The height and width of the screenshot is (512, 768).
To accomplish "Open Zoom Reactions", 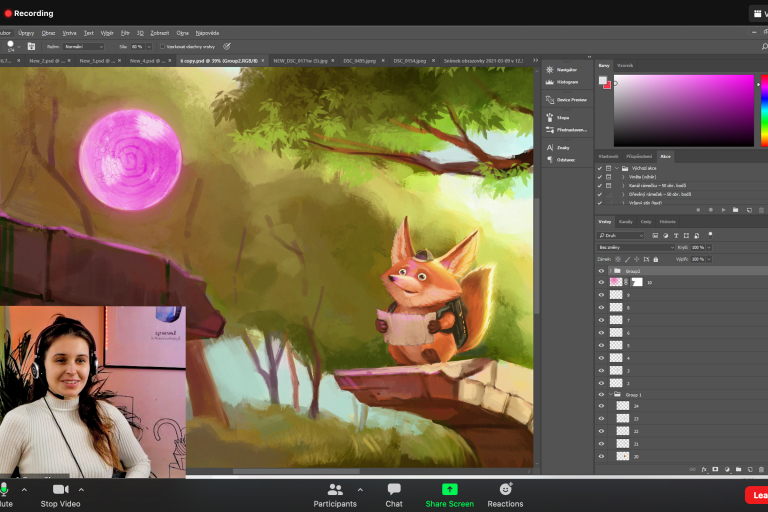I will [505, 489].
